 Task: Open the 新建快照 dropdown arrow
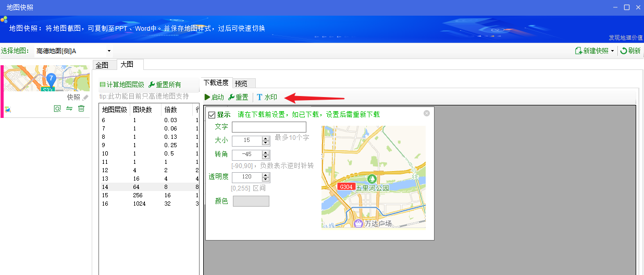[613, 51]
